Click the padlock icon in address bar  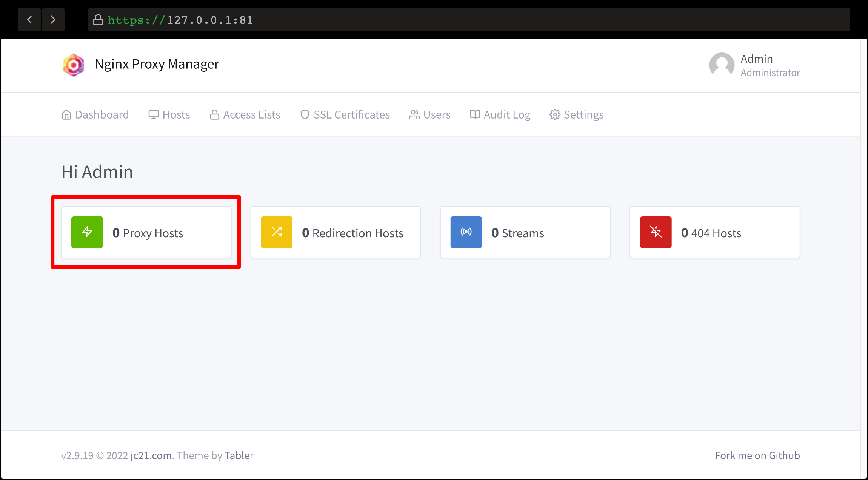click(98, 20)
